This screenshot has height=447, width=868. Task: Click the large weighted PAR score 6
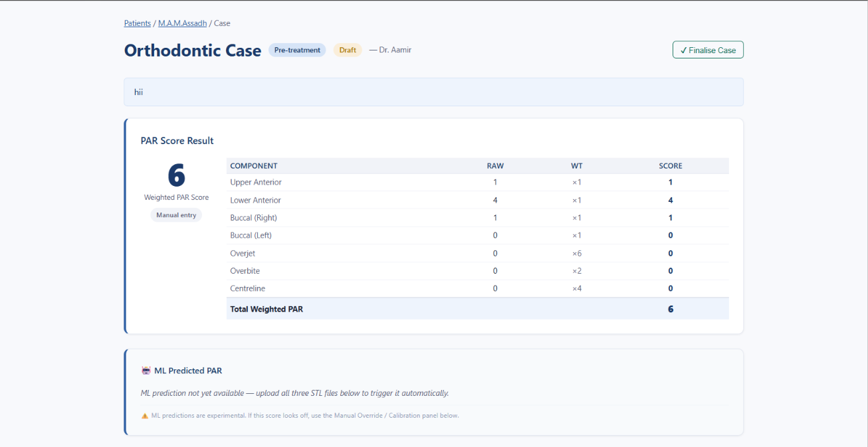pos(176,175)
